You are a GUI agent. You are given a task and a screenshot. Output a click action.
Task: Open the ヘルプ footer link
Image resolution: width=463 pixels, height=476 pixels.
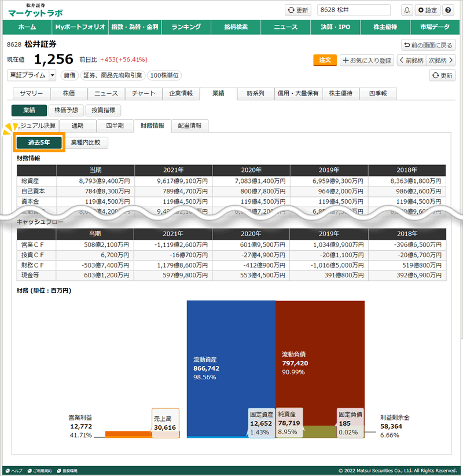[14, 471]
